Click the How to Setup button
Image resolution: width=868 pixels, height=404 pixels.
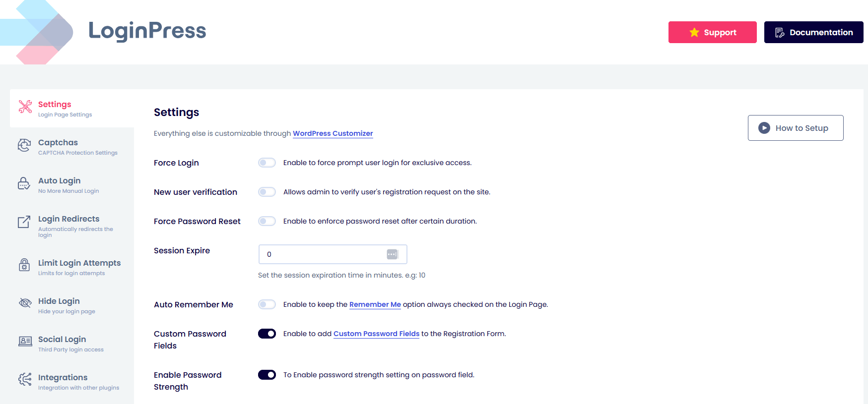click(x=796, y=128)
